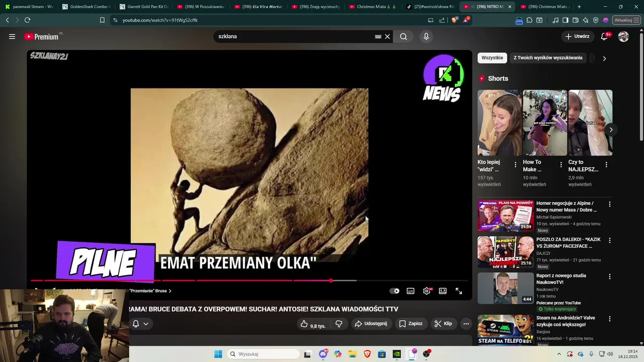644x362 pixels.
Task: Open options for How To Make Short
Action: click(561, 165)
